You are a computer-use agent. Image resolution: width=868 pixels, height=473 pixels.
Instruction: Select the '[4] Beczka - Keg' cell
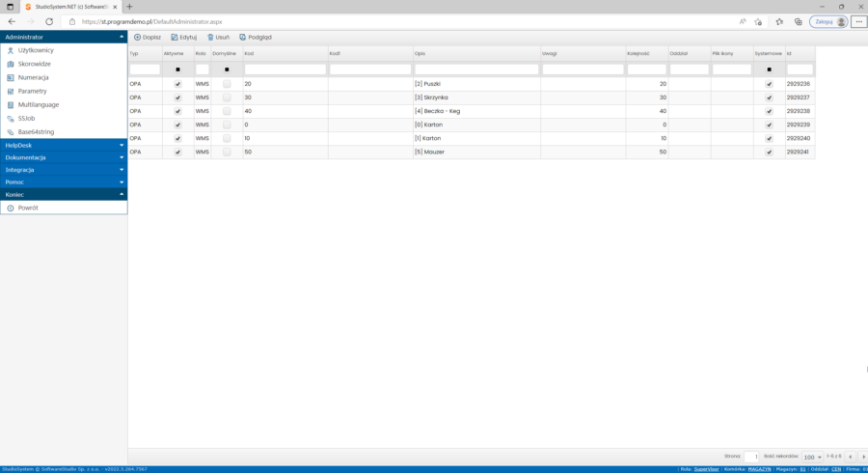[476, 111]
